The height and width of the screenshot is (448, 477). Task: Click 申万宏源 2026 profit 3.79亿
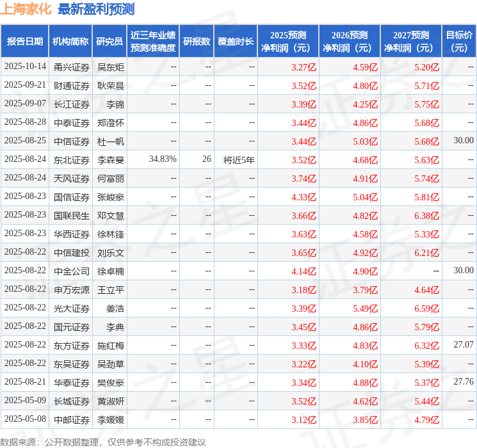pyautogui.click(x=365, y=290)
